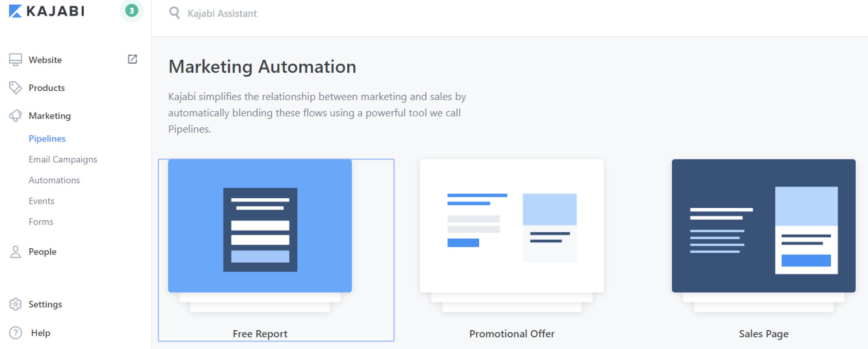Viewport: 868px width, 349px height.
Task: Click the Help question mark icon
Action: tap(16, 333)
